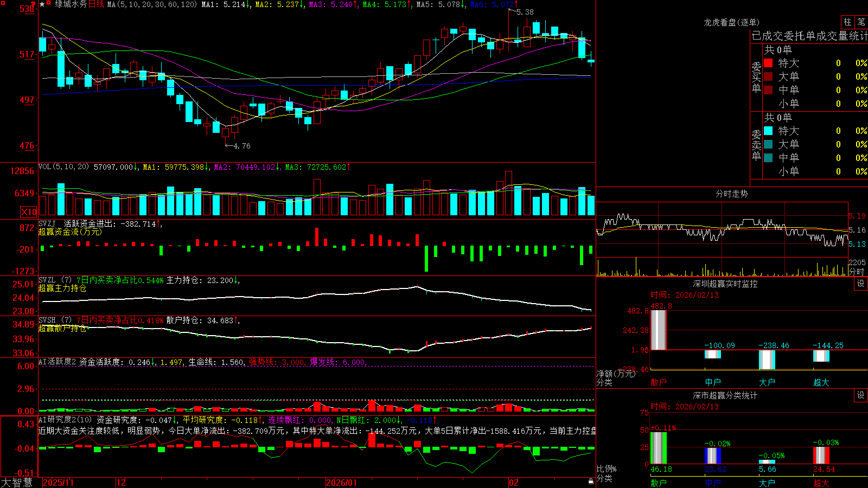Click the 超大 bar showing 24.54 ratio
This screenshot has height=488, width=868.
(x=821, y=455)
